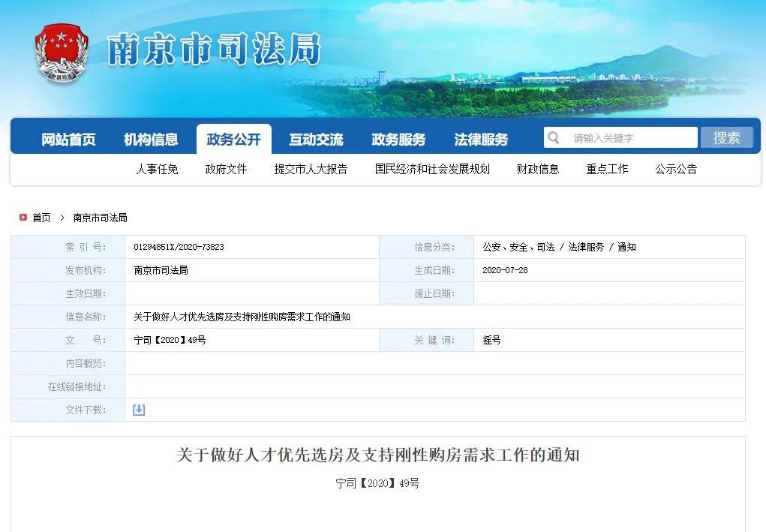Open the 法律服务 nav tab

pyautogui.click(x=481, y=140)
